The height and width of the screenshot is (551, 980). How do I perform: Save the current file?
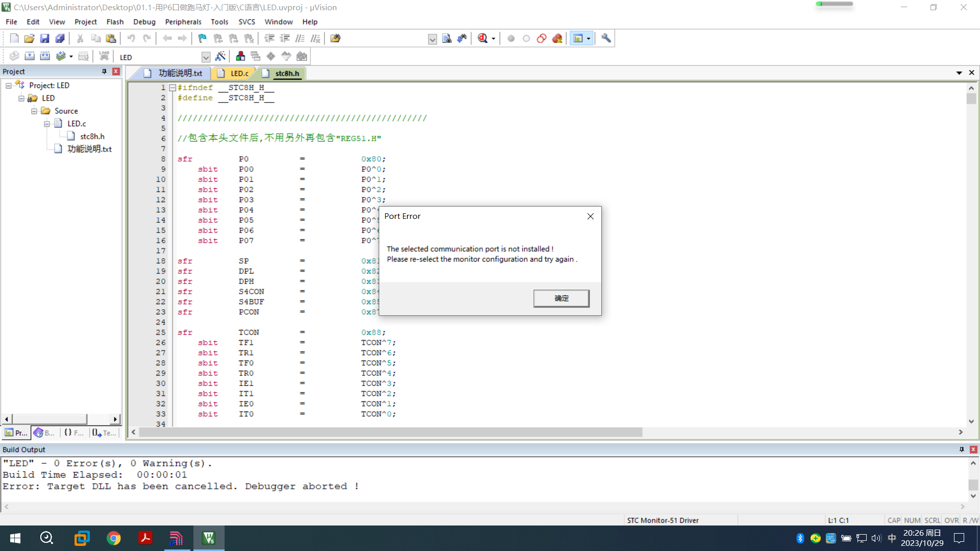(x=45, y=38)
